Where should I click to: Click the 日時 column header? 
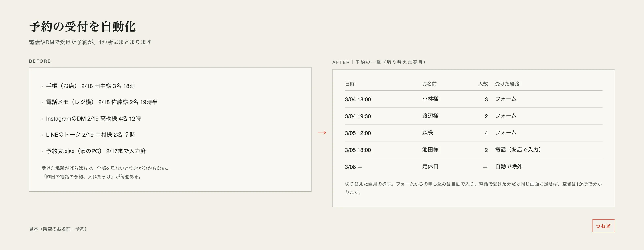(350, 84)
